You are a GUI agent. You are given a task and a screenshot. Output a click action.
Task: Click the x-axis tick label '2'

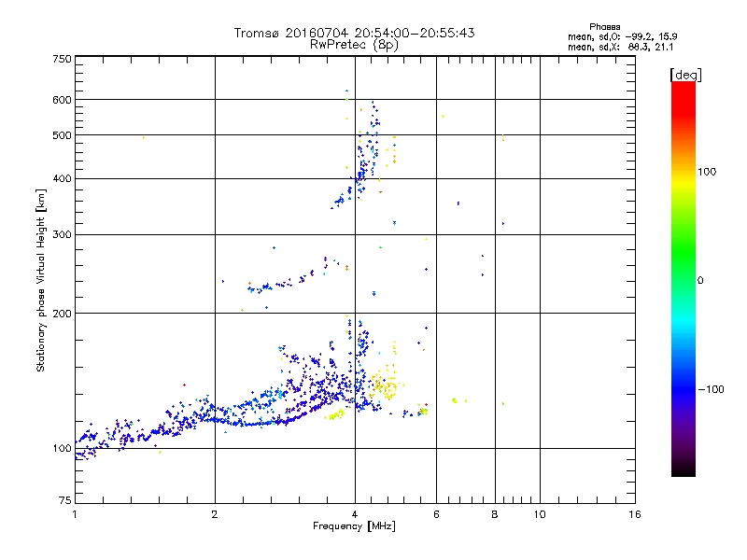pos(215,514)
